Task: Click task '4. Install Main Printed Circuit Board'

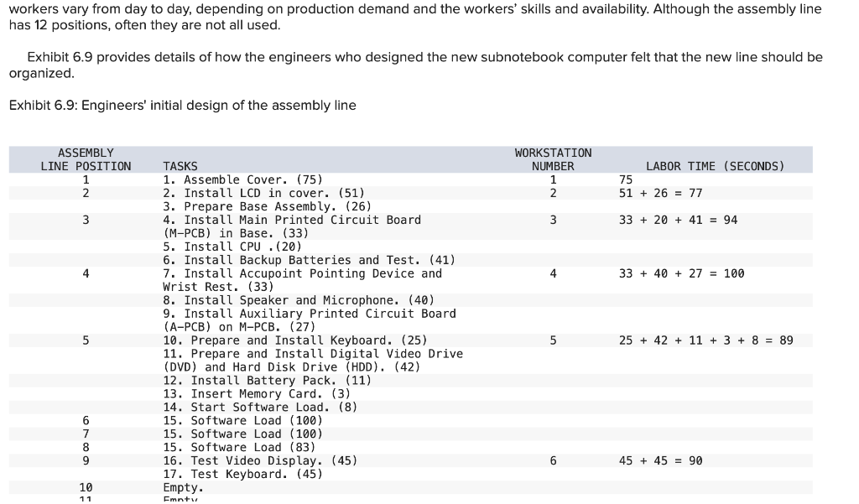Action: click(292, 220)
